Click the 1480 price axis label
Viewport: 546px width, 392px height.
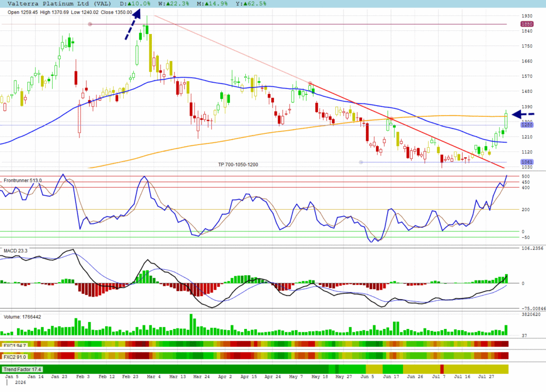(x=527, y=91)
